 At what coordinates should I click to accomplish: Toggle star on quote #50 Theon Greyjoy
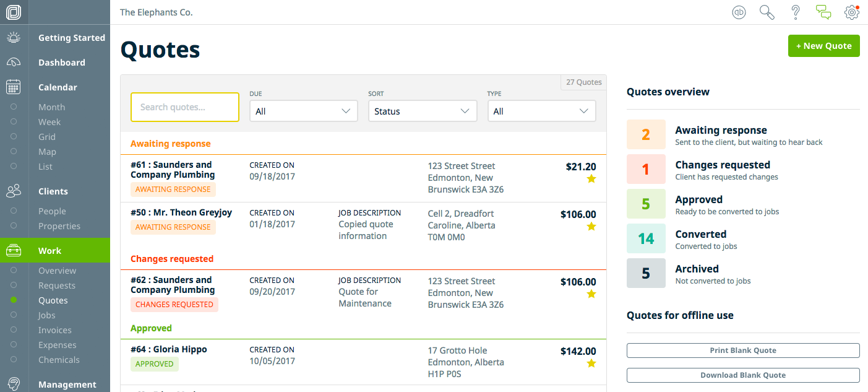[591, 227]
